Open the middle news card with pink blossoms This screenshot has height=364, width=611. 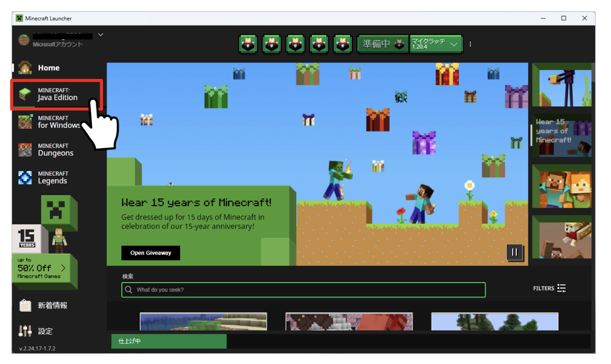(x=349, y=321)
